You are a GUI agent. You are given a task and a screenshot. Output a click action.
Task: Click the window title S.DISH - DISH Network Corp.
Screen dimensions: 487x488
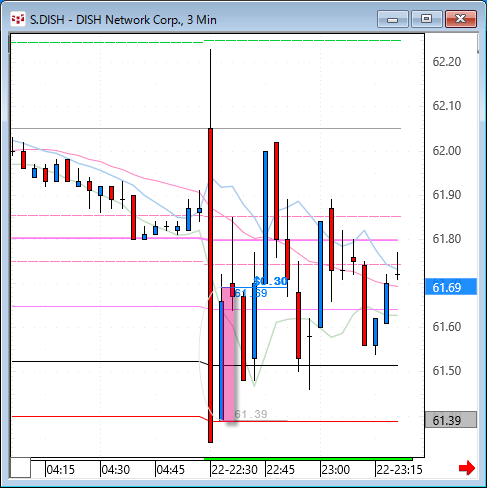123,20
